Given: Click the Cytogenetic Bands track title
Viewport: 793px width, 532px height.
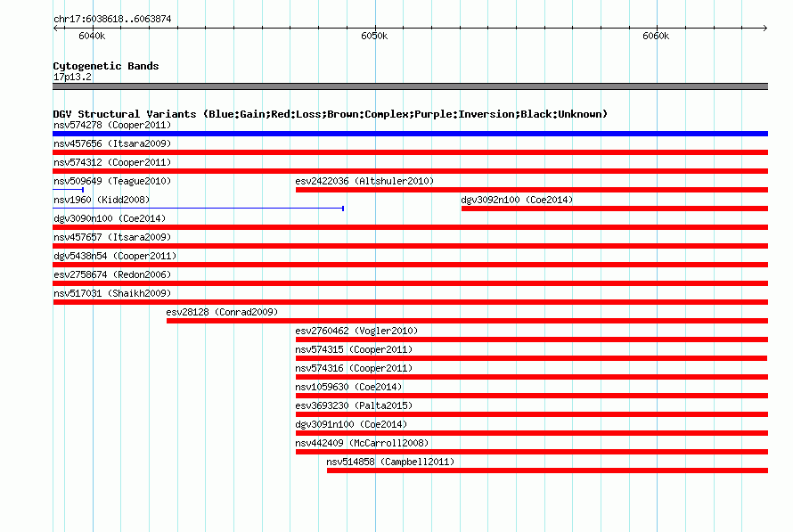Looking at the screenshot, I should [x=106, y=66].
